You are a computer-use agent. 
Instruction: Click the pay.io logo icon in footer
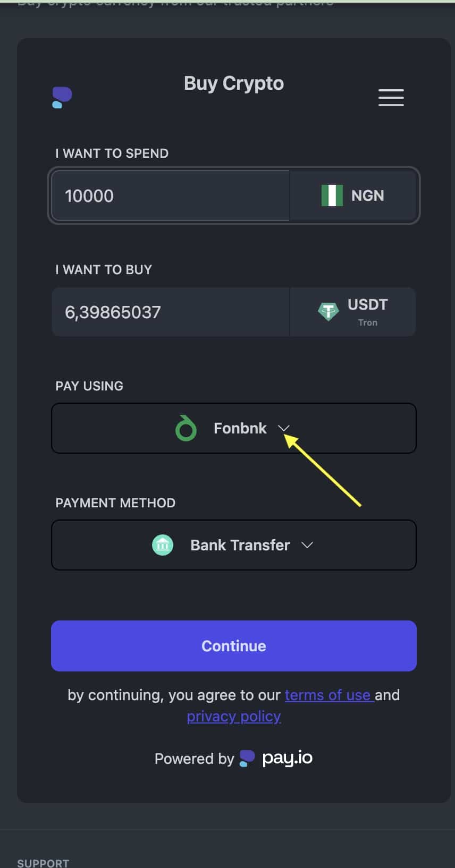point(247,758)
